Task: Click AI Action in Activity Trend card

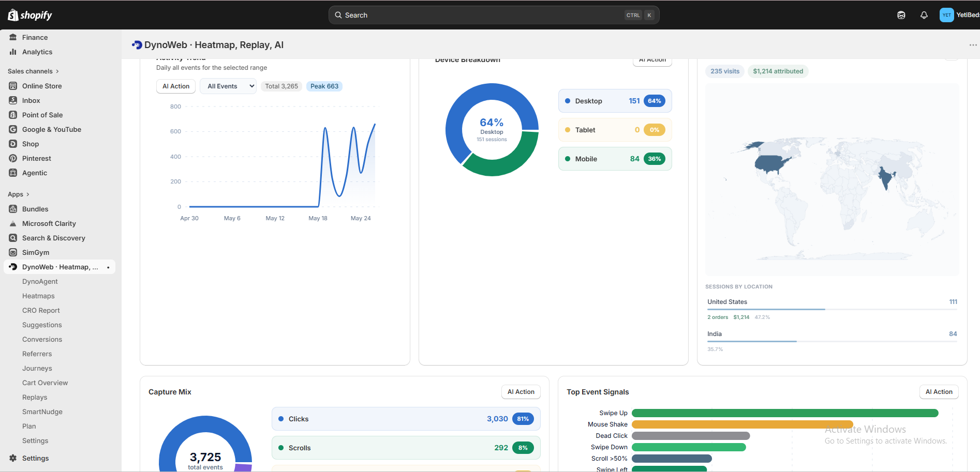Action: click(176, 86)
